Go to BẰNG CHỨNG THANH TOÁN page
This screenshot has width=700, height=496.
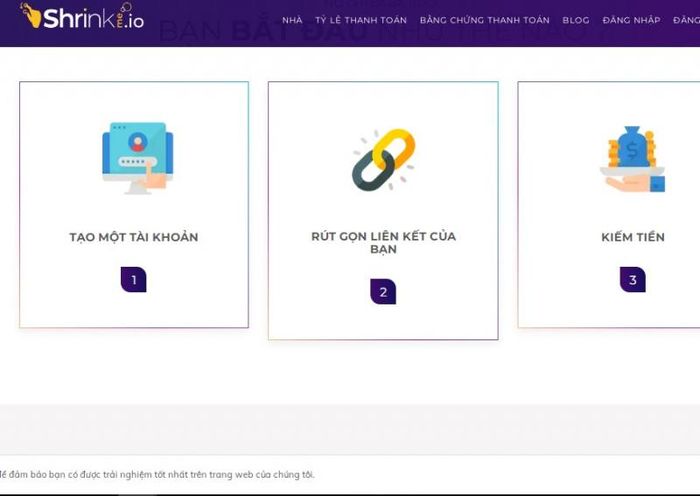484,20
